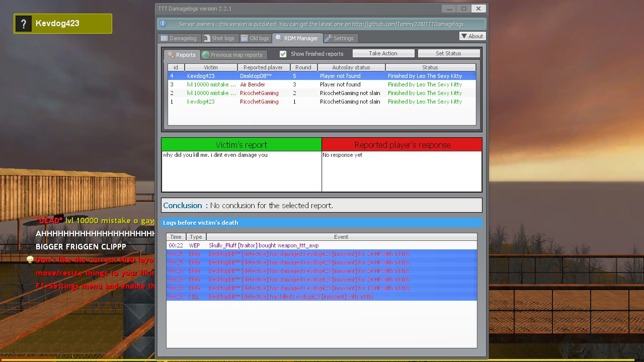The width and height of the screenshot is (644, 362).
Task: Click the Previous map reports globe icon
Action: [x=206, y=55]
